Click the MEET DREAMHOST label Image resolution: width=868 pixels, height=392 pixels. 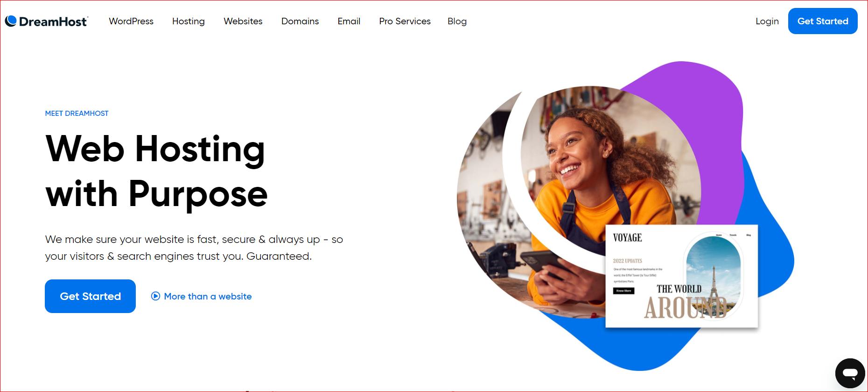pos(77,113)
